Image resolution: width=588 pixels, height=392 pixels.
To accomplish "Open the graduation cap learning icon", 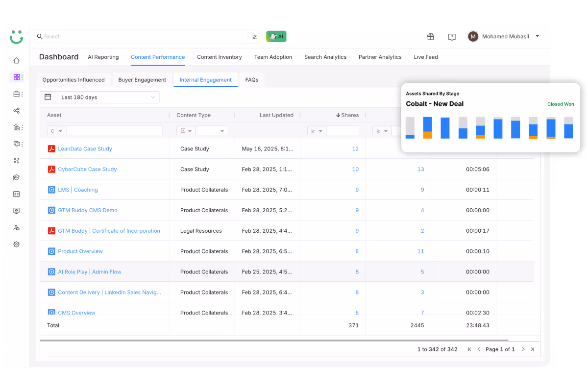I will point(16,177).
